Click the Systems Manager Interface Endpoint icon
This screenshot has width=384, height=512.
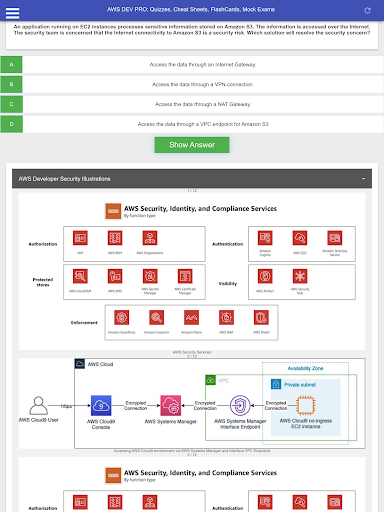(x=240, y=406)
